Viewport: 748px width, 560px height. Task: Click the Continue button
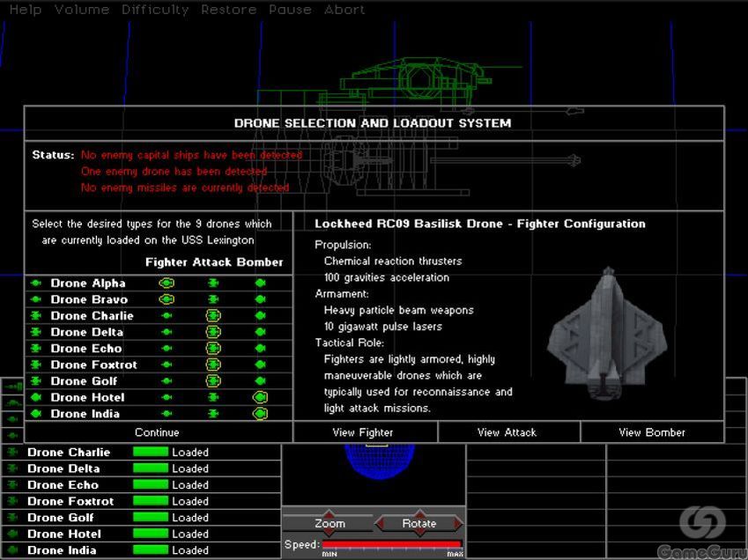coord(158,432)
